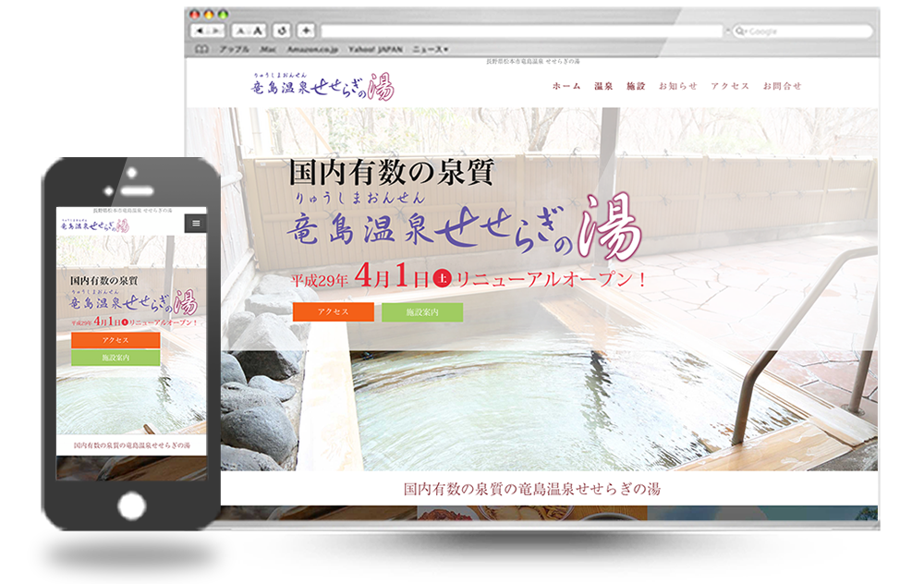Tap the mobile hamburger menu icon
The image size is (924, 584).
click(195, 223)
